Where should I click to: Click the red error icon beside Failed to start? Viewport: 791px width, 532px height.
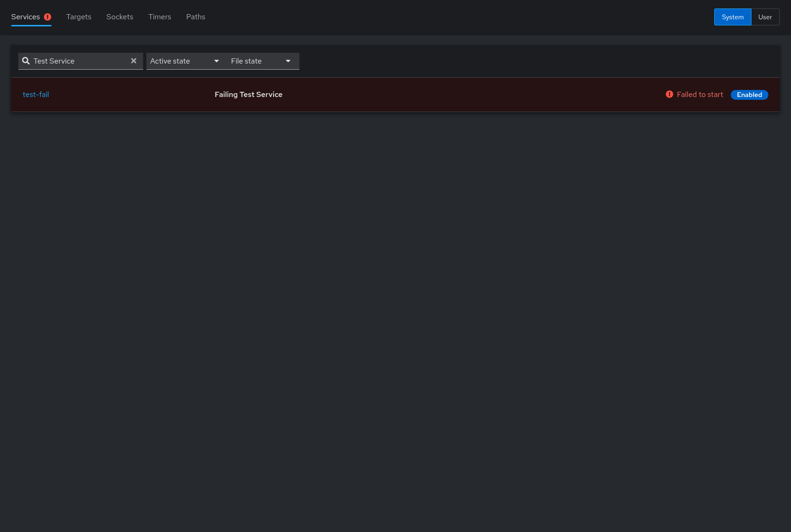point(669,94)
